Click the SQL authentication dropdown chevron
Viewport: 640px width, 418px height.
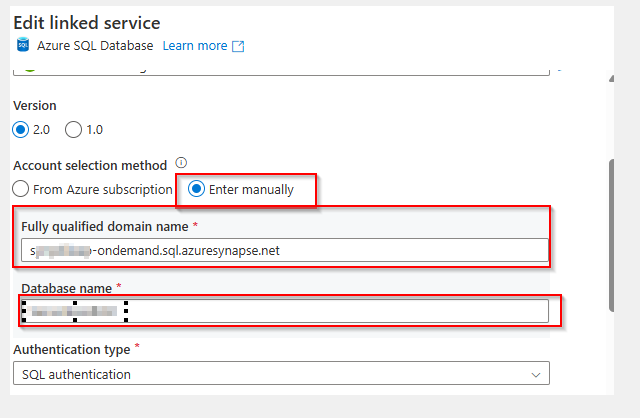pos(536,375)
